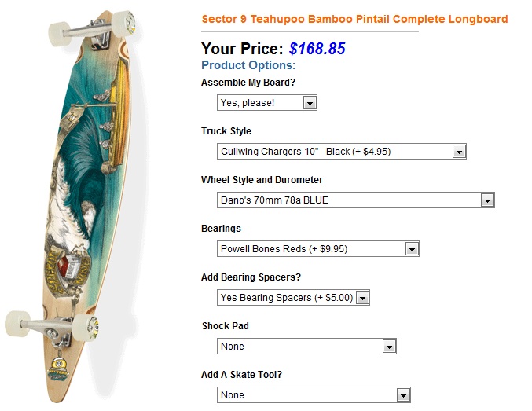The image size is (532, 411).
Task: Click the $168.85 price text
Action: [x=317, y=49]
